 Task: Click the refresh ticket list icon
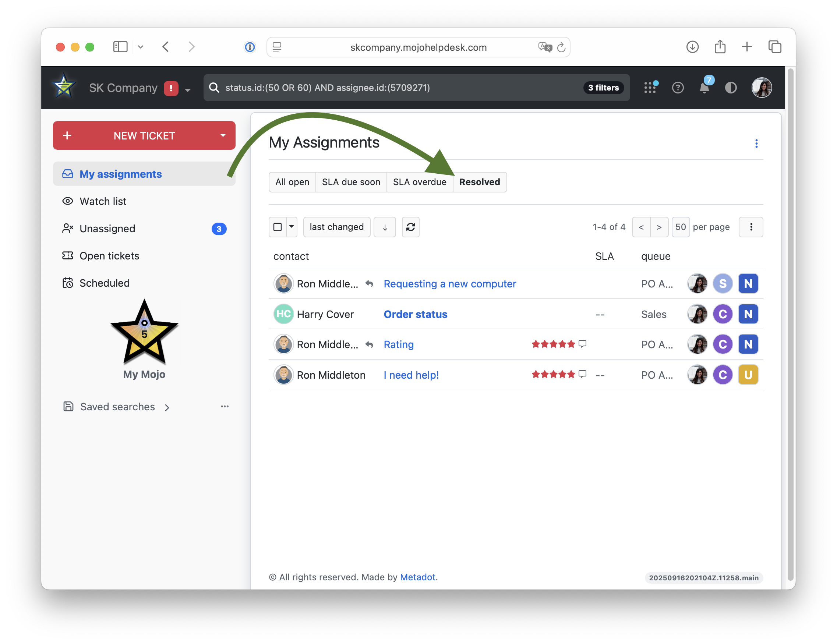coord(410,227)
